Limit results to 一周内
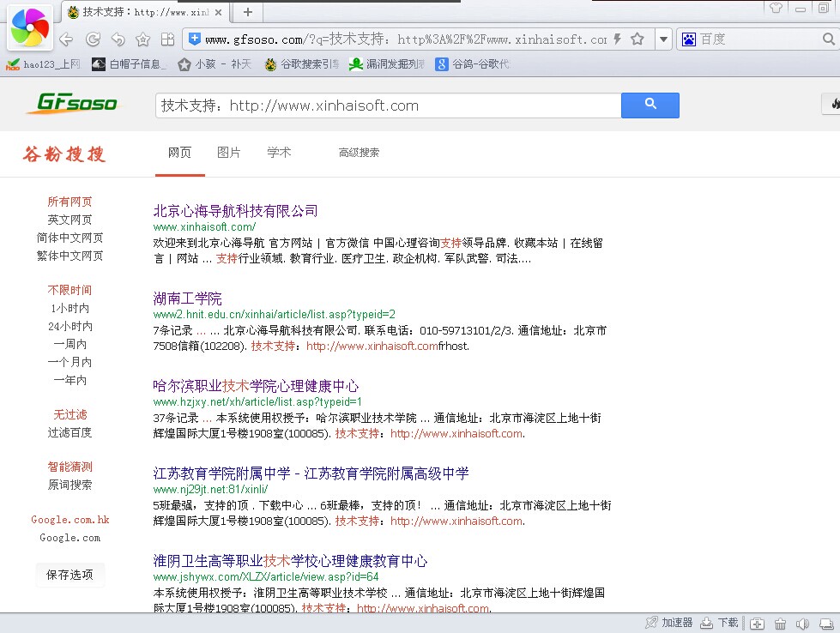 pos(69,344)
